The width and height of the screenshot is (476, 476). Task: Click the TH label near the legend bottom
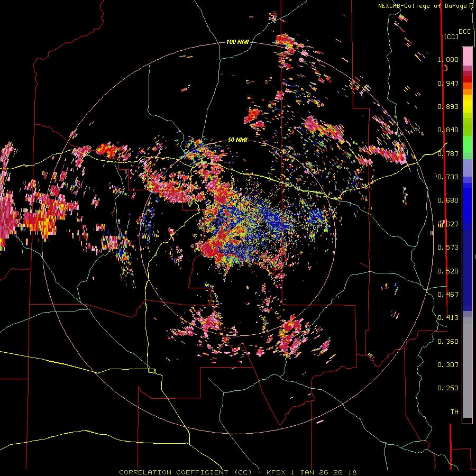454,412
